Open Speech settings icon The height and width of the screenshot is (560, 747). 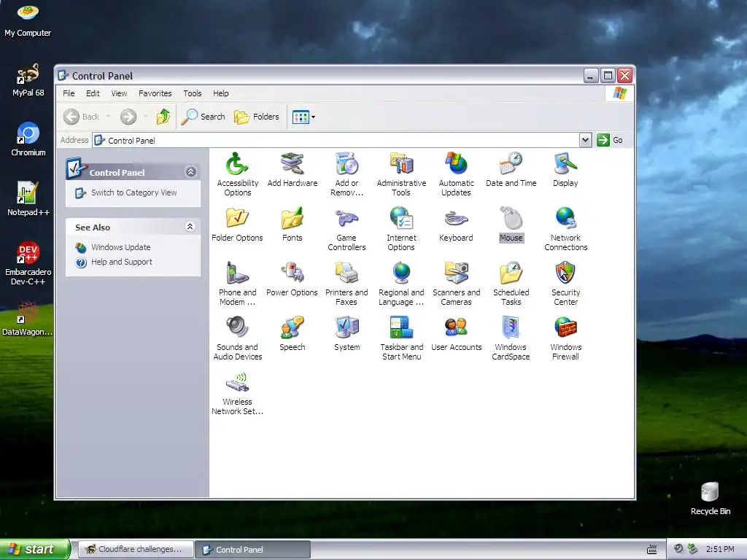tap(292, 328)
